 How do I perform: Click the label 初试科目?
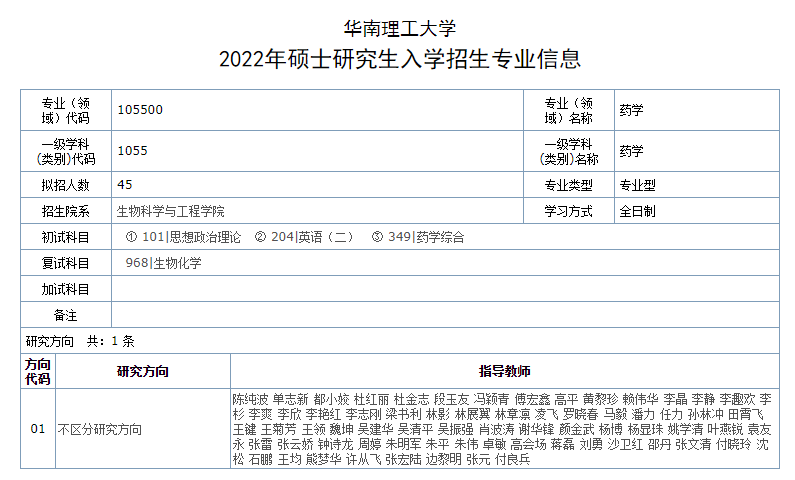[65, 237]
